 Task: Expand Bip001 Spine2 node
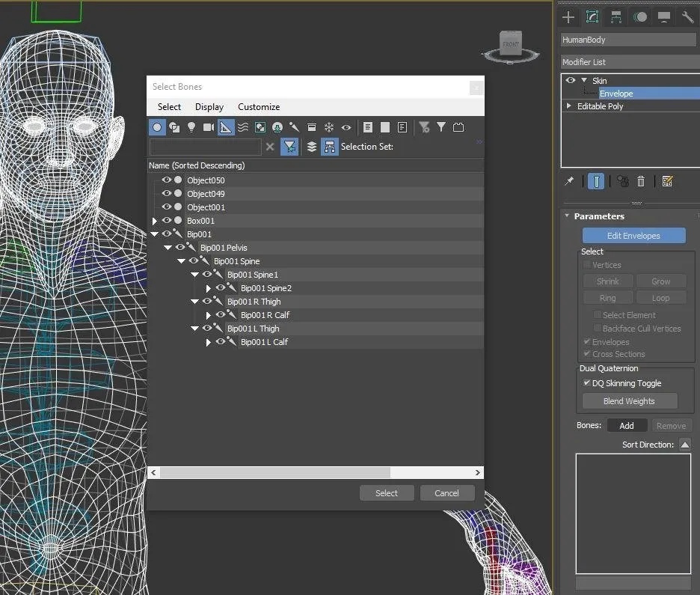208,289
